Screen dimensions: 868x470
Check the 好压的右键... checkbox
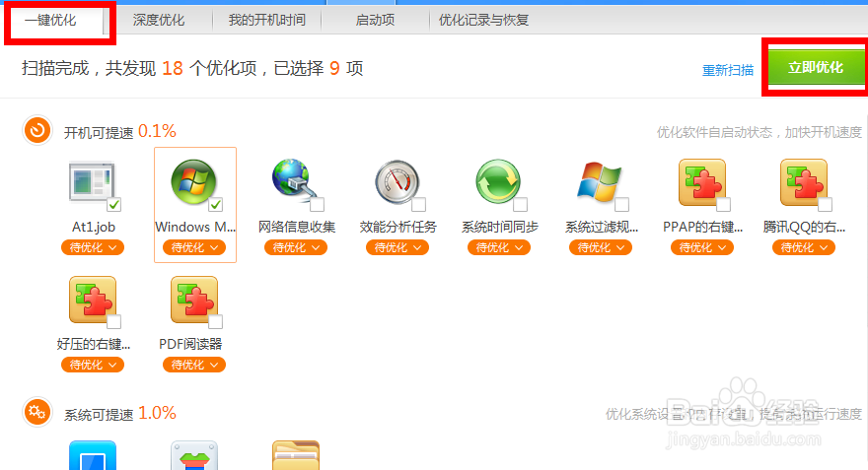pyautogui.click(x=114, y=322)
